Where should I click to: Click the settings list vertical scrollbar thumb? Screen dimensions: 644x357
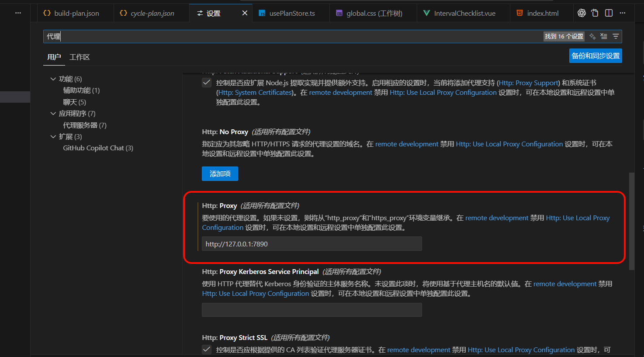click(631, 221)
